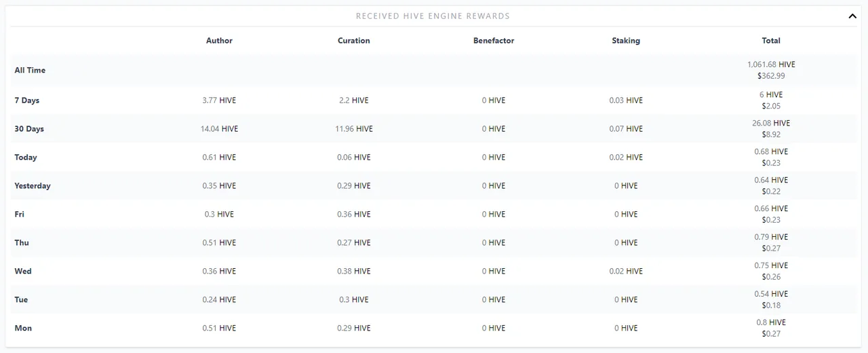Viewport: 868px width, 353px height.
Task: Click the 30 Days author value '14.04 HIVE'
Action: [219, 129]
